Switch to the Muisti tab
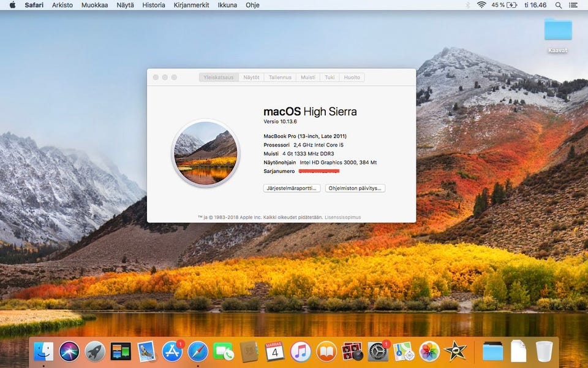The image size is (588, 368). tap(308, 77)
